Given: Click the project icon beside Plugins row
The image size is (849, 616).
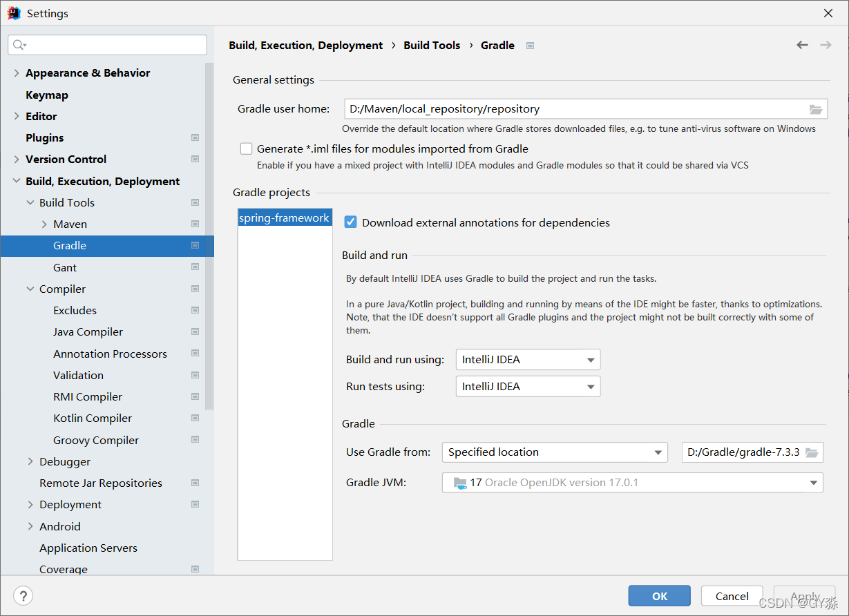Looking at the screenshot, I should 195,138.
